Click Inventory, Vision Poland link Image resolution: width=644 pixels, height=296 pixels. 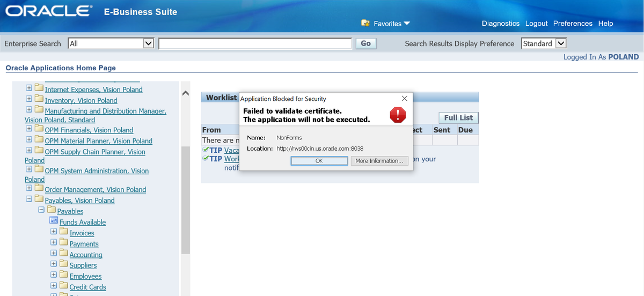tap(80, 100)
